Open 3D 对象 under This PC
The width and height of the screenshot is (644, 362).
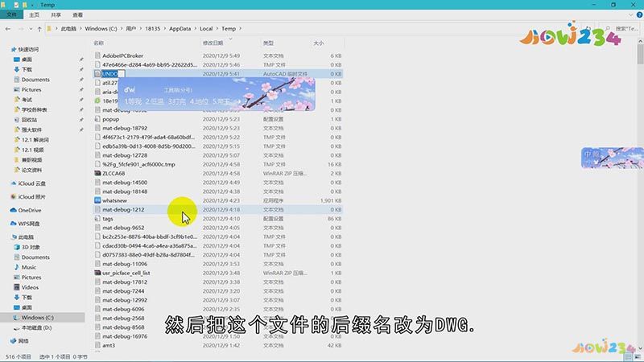coord(31,247)
